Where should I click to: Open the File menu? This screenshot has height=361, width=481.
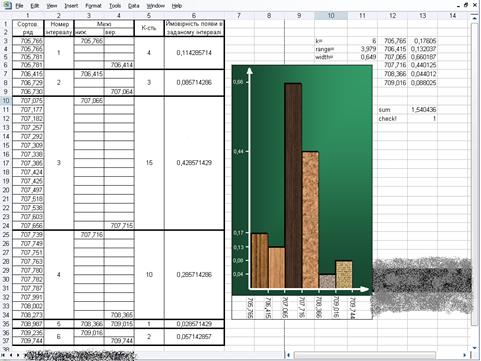tap(19, 6)
